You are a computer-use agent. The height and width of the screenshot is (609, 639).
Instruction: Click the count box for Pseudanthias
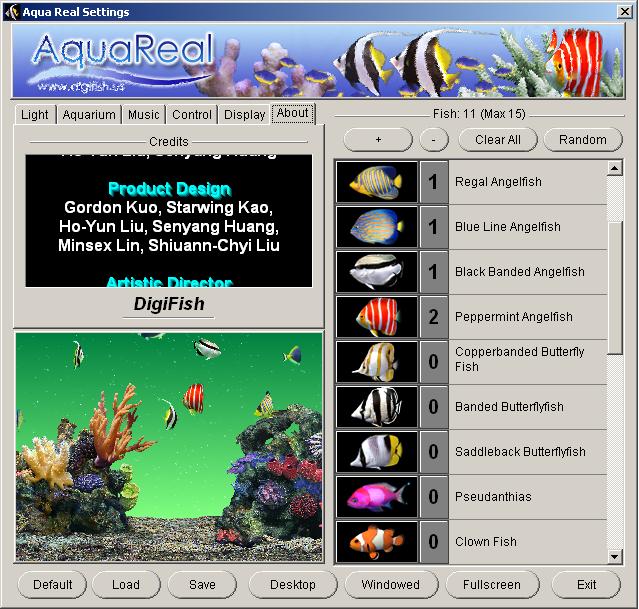click(434, 497)
